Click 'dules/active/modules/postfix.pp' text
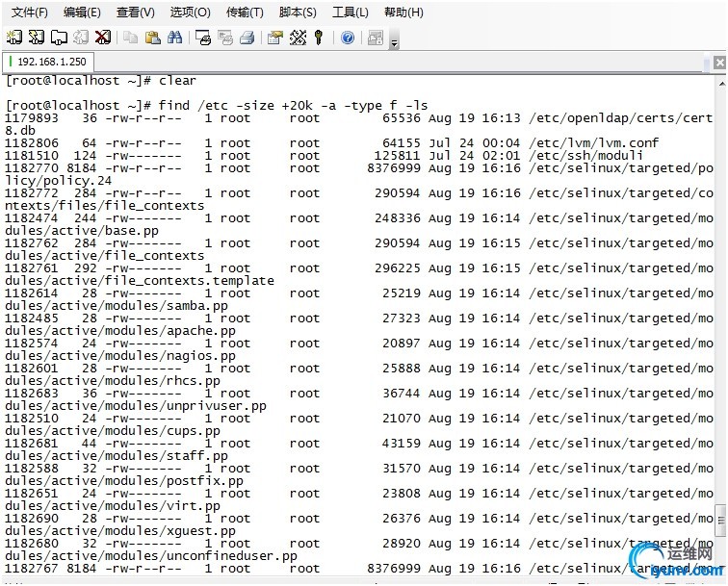Viewport: 728px width, 586px height. point(124,481)
